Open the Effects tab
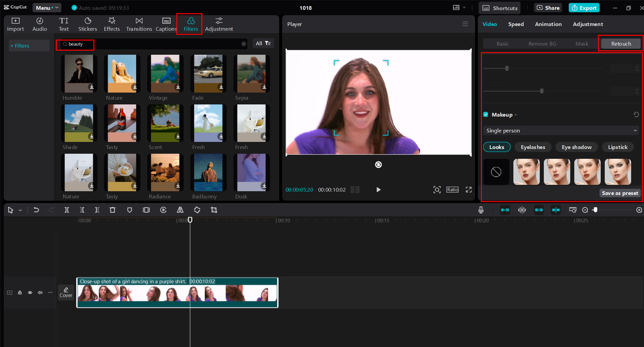The height and width of the screenshot is (347, 644). tap(112, 24)
